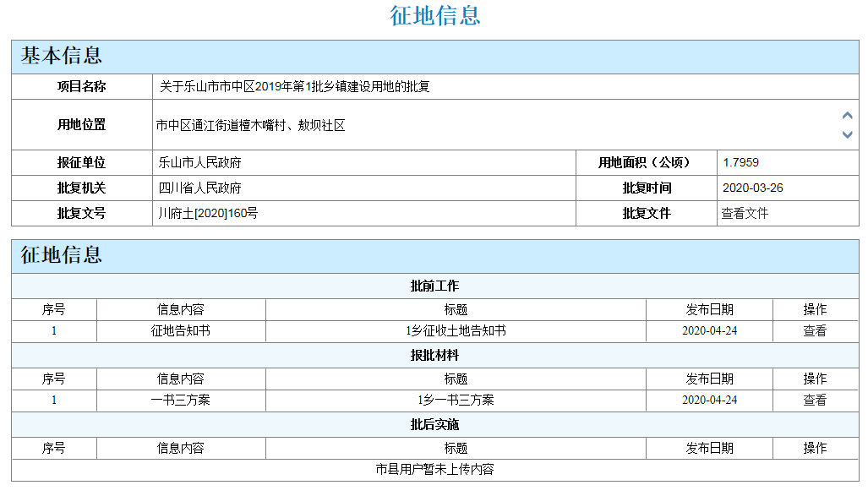Click the 市县用户暂未上传内容 notice
The width and height of the screenshot is (868, 496).
[434, 470]
